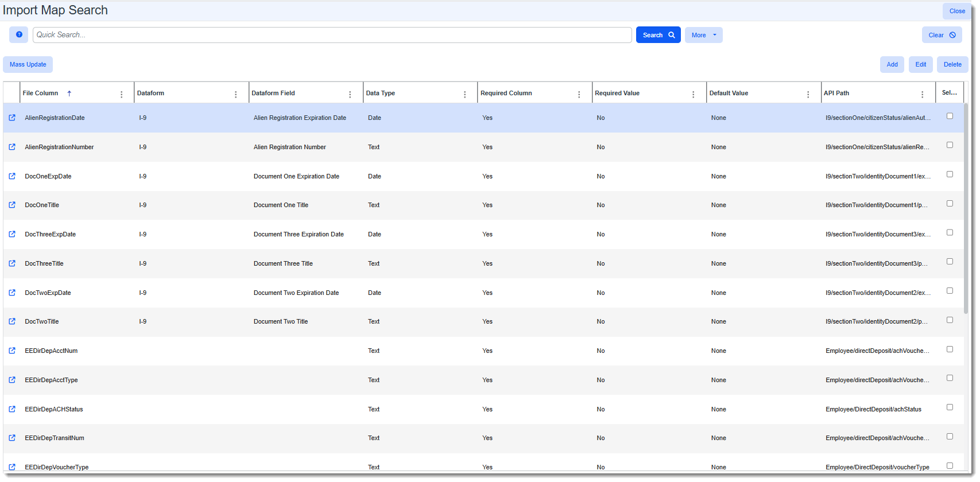This screenshot has width=980, height=482.
Task: Click the blue help question mark icon
Action: [18, 35]
